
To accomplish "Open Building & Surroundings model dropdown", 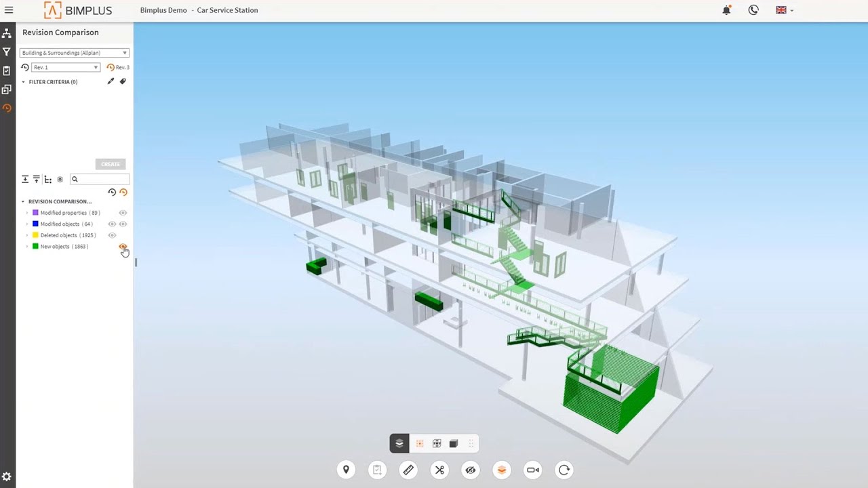I will click(x=75, y=53).
